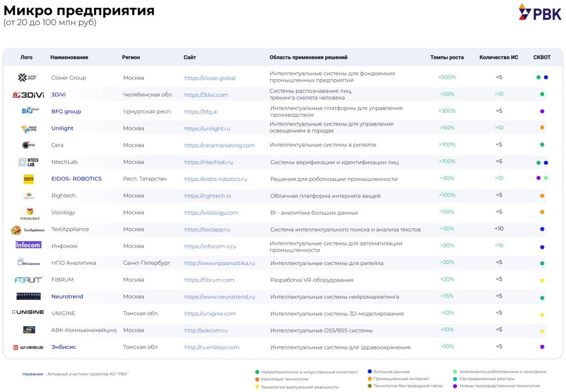Click the BFG group company name
Image resolution: width=566 pixels, height=392 pixels.
point(66,111)
